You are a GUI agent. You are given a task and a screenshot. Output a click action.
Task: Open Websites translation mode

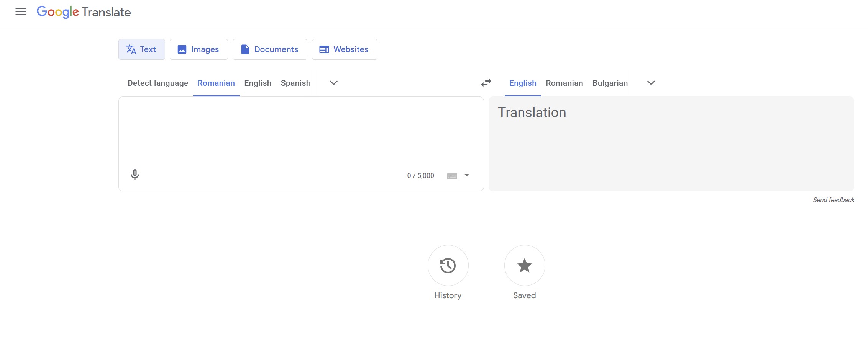[344, 49]
